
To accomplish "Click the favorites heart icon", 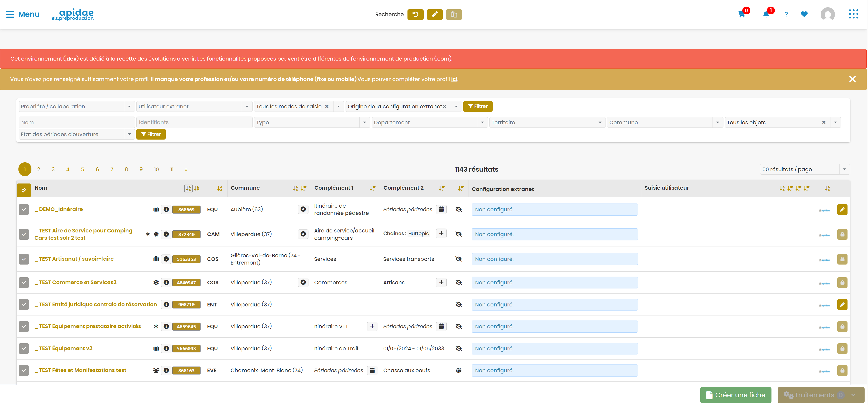I will click(x=804, y=14).
